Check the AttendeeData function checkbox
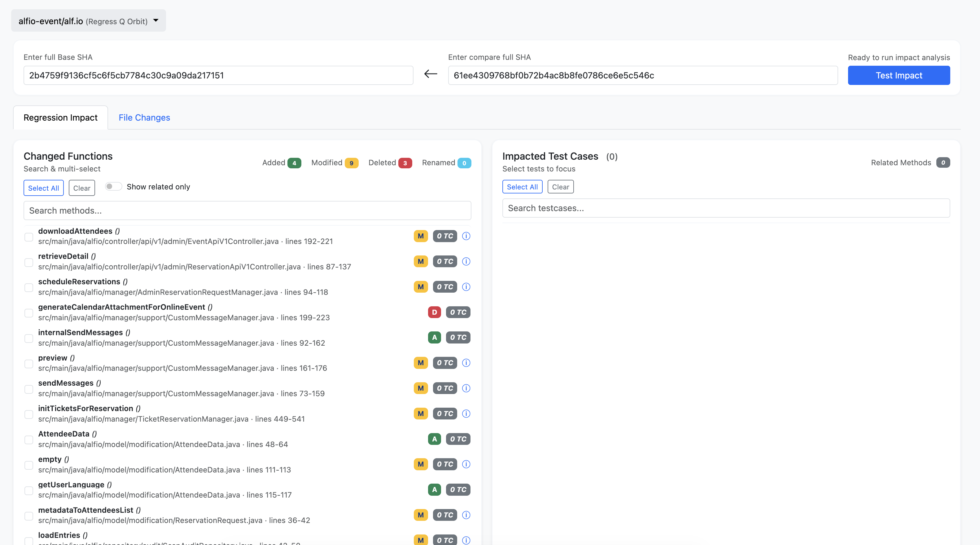Viewport: 980px width, 545px height. [x=28, y=440]
